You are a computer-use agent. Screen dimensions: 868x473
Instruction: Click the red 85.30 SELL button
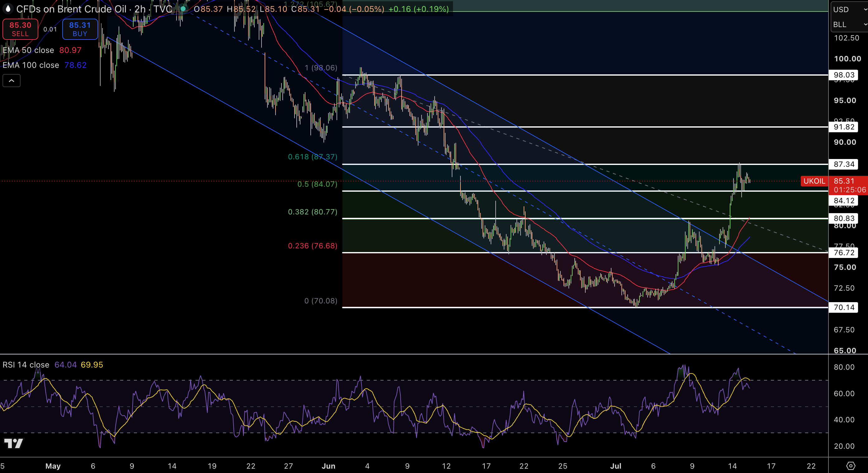[x=20, y=29]
